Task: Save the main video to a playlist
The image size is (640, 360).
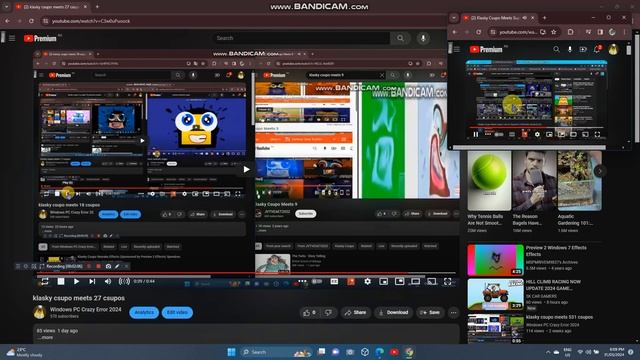Action: pos(430,313)
